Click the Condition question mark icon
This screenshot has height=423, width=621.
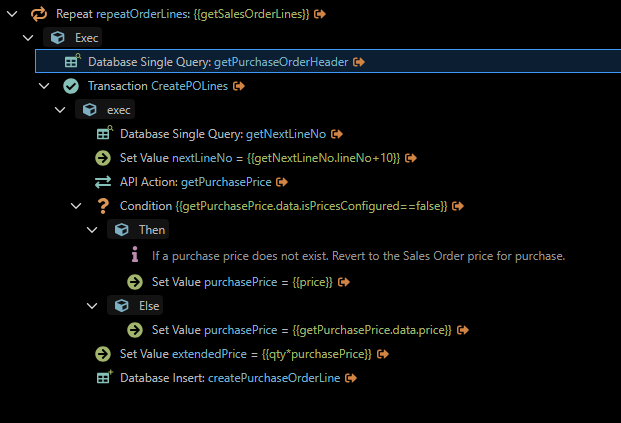point(103,206)
